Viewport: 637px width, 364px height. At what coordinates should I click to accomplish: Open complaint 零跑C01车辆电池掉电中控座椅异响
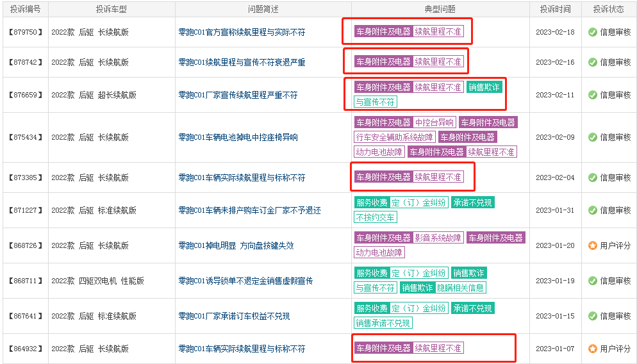[238, 137]
